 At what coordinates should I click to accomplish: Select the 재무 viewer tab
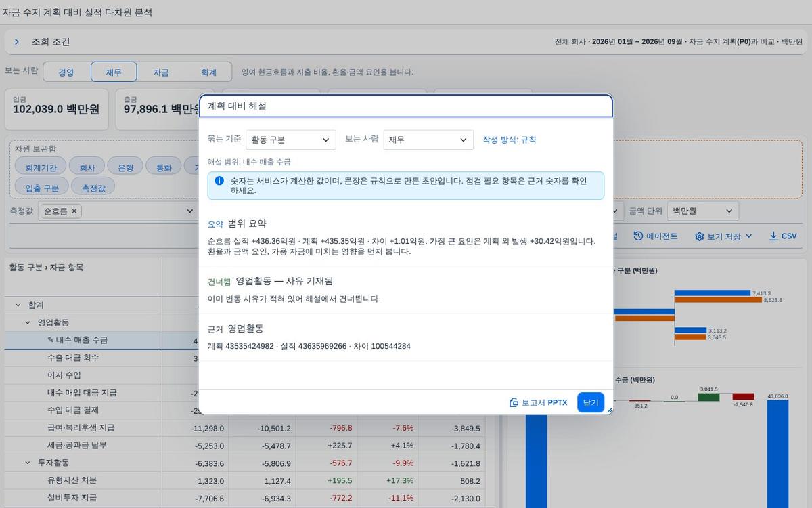click(x=114, y=72)
